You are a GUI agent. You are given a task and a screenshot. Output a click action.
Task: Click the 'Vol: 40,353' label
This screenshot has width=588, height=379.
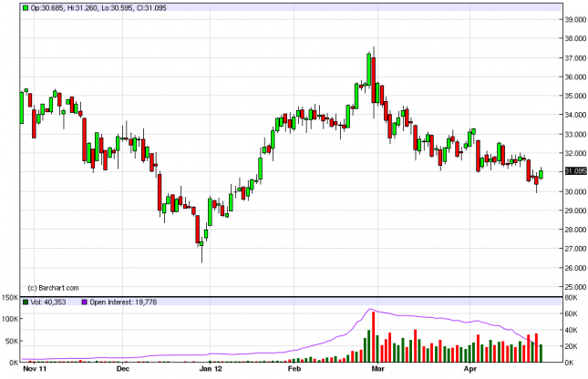point(48,302)
